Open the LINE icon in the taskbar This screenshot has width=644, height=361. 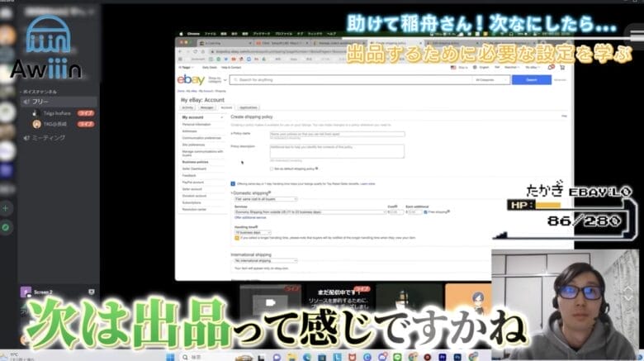click(x=397, y=357)
